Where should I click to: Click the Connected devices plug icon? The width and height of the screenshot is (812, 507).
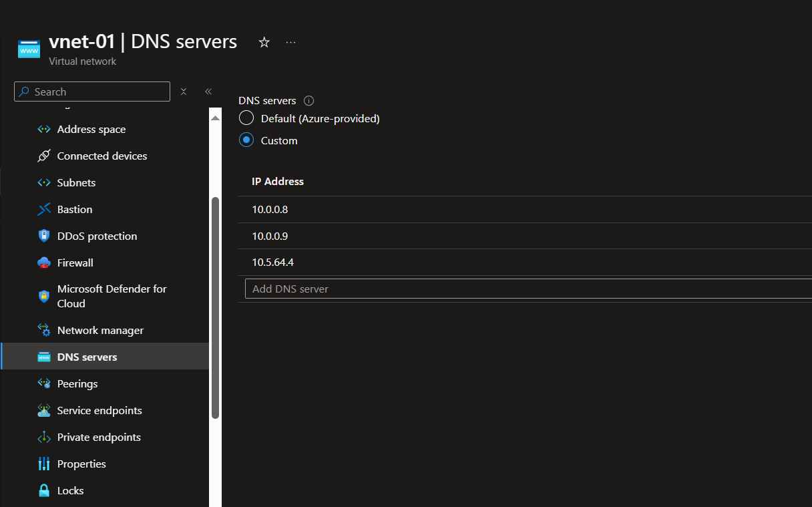click(44, 156)
